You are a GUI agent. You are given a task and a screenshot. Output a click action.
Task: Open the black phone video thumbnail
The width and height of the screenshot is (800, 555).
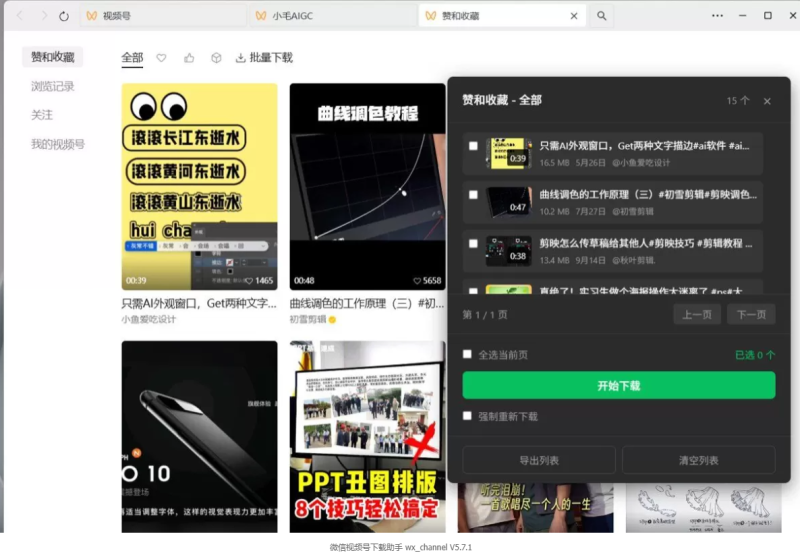click(x=199, y=437)
